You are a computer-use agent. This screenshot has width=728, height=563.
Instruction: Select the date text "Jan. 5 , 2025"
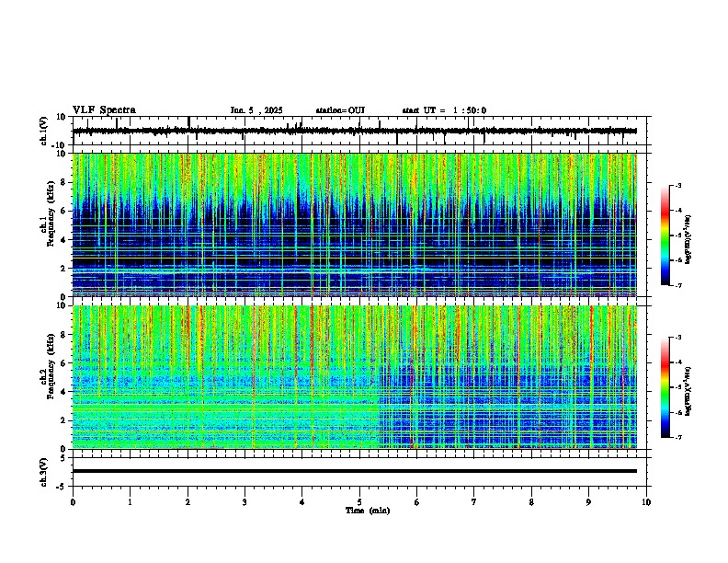tap(256, 110)
